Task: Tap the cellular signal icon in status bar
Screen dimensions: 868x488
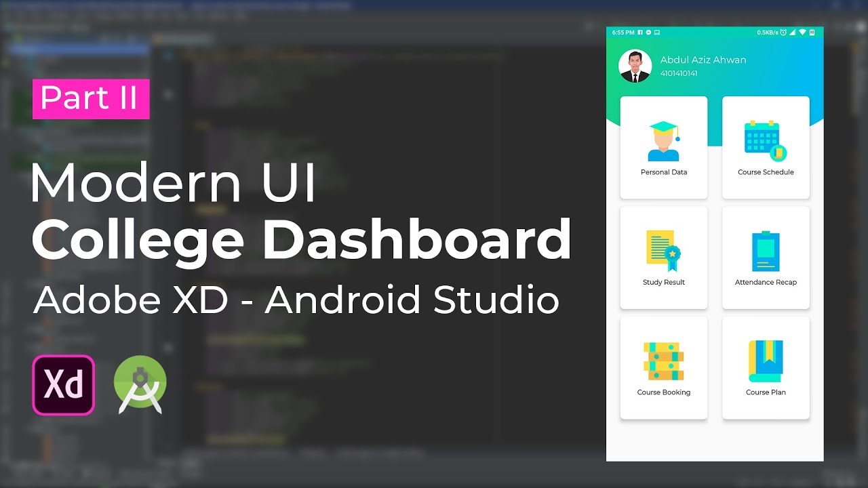Action: tap(793, 33)
